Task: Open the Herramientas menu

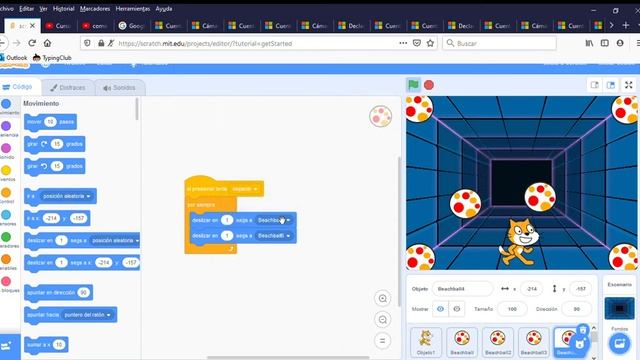Action: coord(133,9)
